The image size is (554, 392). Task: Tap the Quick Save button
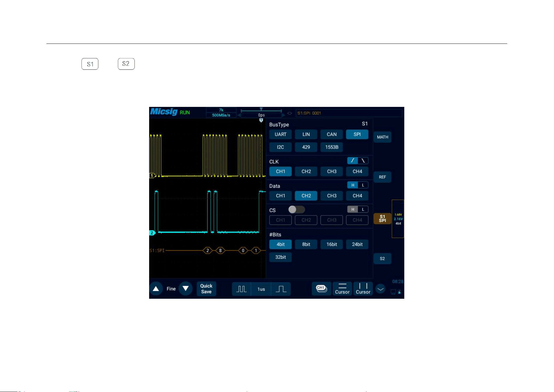[x=206, y=289]
